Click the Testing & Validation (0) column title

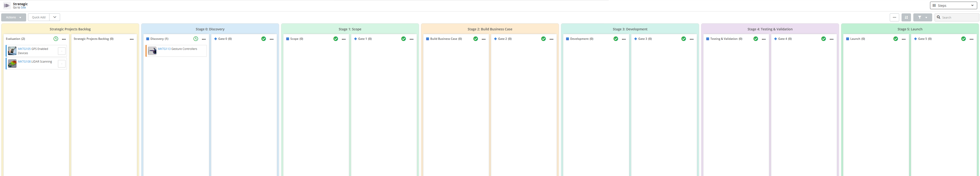[x=726, y=39]
